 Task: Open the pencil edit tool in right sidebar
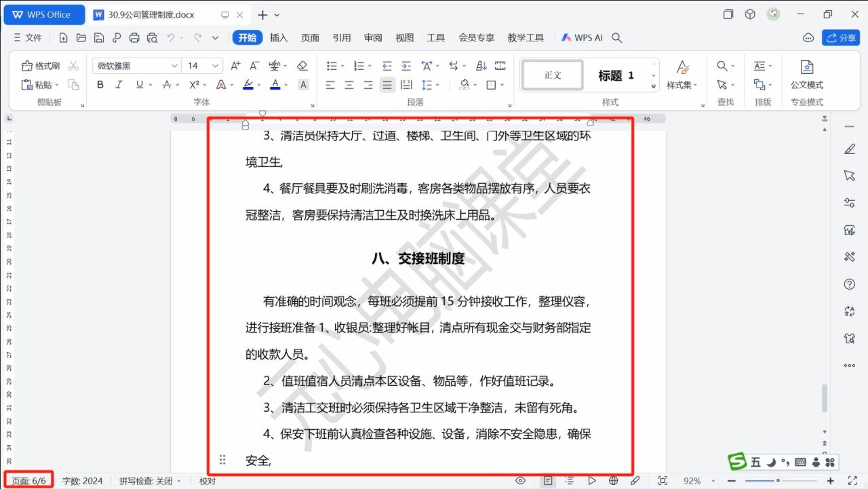click(849, 149)
